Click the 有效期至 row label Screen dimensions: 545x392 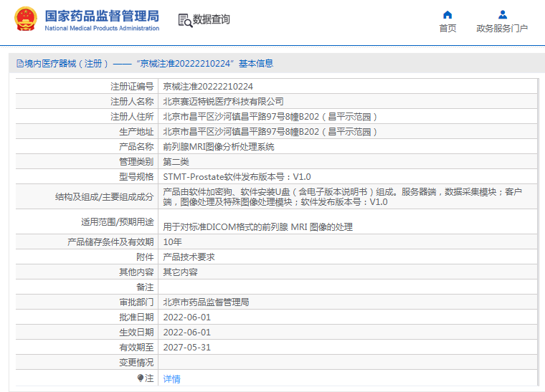click(x=136, y=348)
